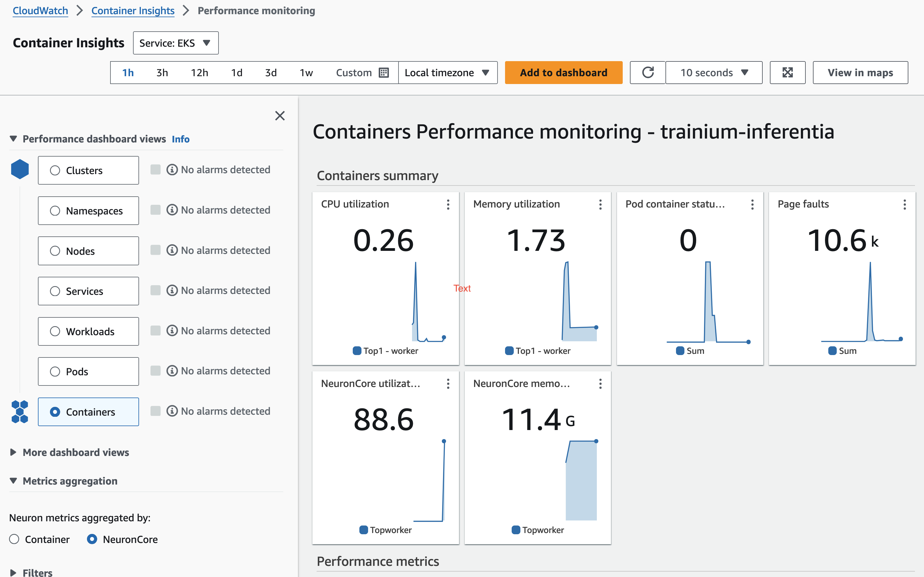Open the Service: EKS dropdown
Viewport: 924px width, 577px height.
point(175,43)
